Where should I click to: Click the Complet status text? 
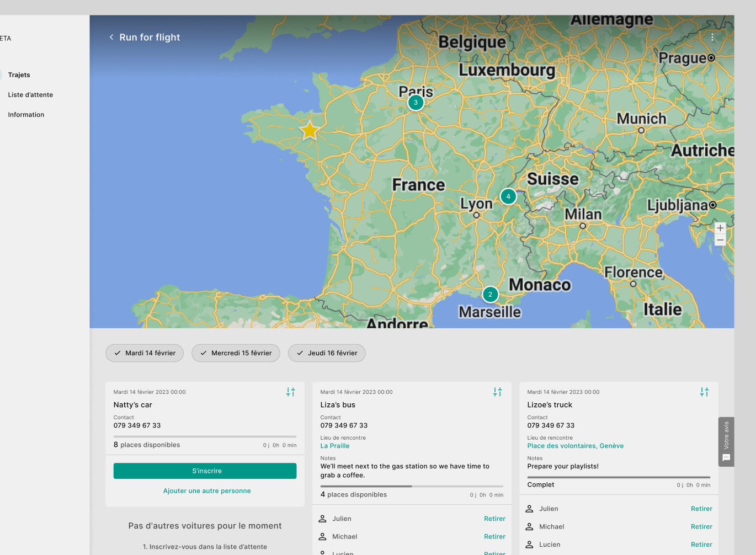tap(541, 485)
